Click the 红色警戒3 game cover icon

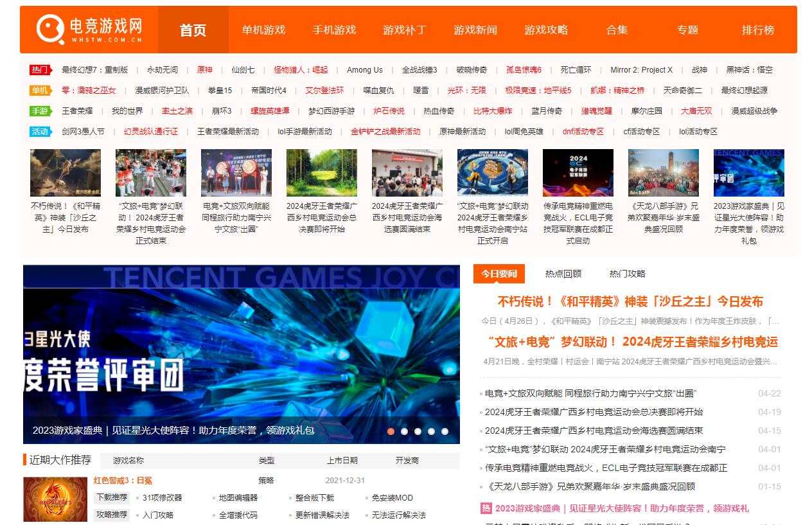click(55, 499)
